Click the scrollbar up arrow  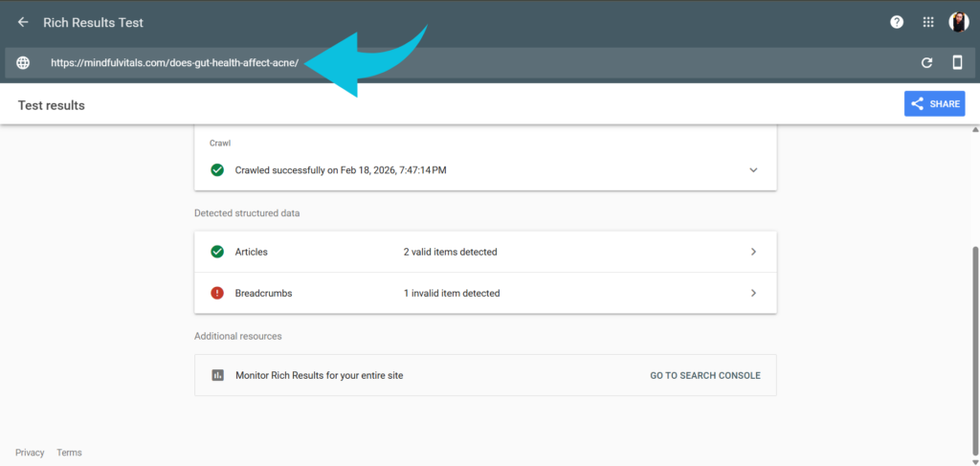(975, 129)
